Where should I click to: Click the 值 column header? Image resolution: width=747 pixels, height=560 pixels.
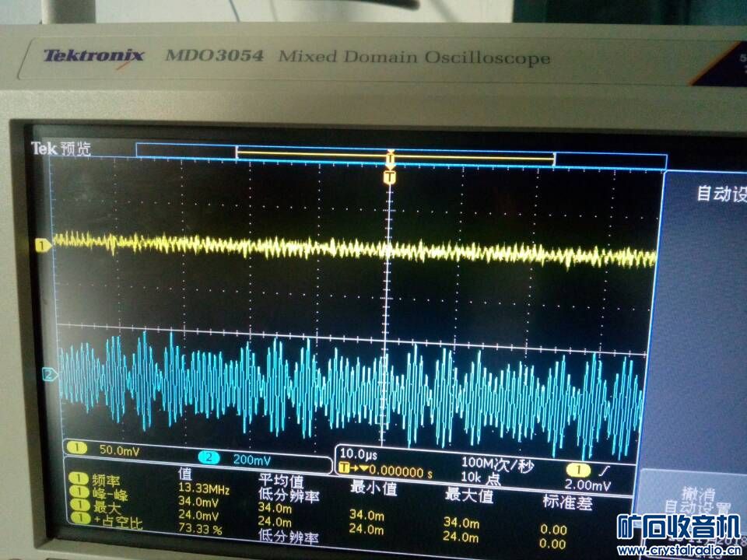point(185,474)
